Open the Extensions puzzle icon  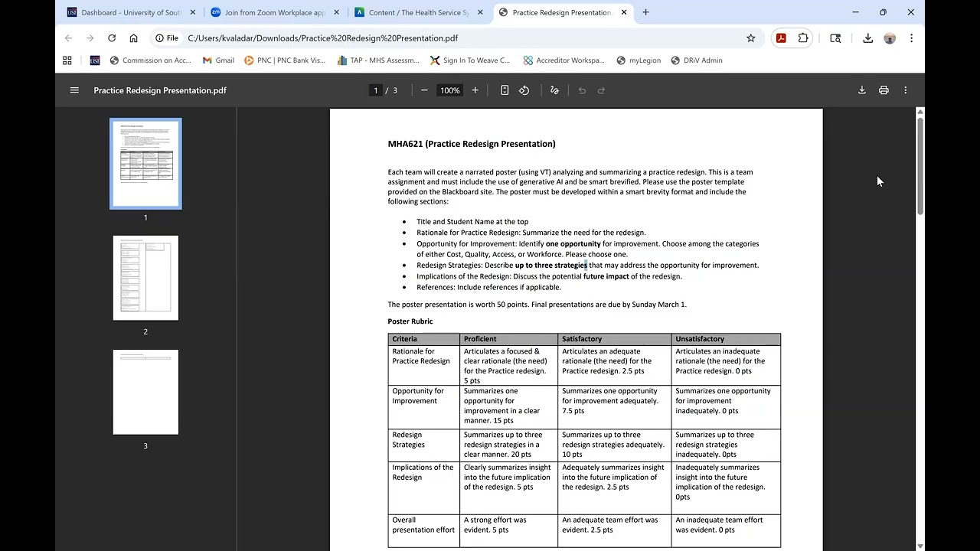803,38
